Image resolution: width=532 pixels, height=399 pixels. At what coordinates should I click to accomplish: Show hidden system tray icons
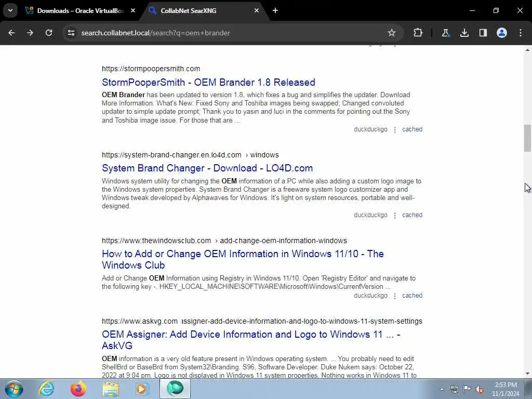(x=442, y=389)
